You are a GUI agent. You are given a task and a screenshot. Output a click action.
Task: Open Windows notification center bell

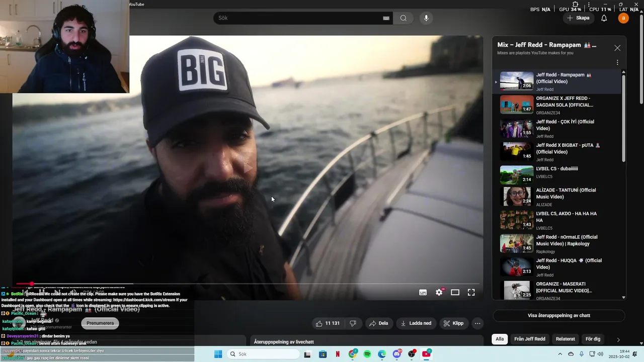[x=635, y=354]
